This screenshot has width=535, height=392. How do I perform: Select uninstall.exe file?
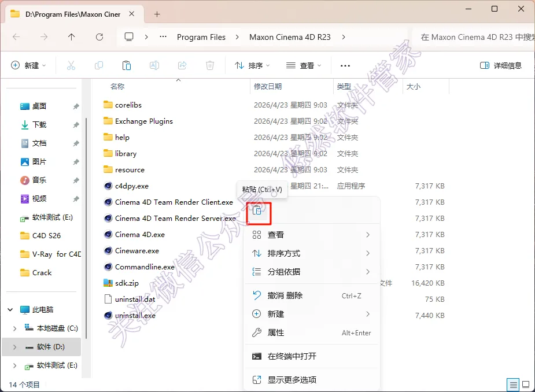pyautogui.click(x=135, y=316)
